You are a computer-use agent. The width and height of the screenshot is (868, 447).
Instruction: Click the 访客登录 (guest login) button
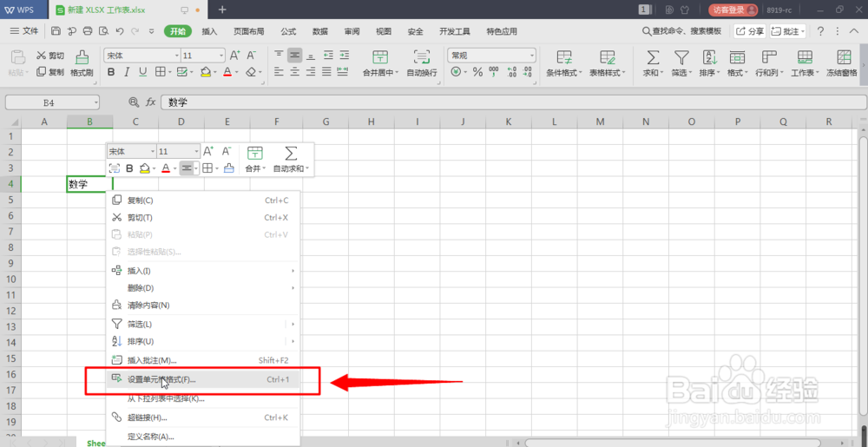[733, 10]
